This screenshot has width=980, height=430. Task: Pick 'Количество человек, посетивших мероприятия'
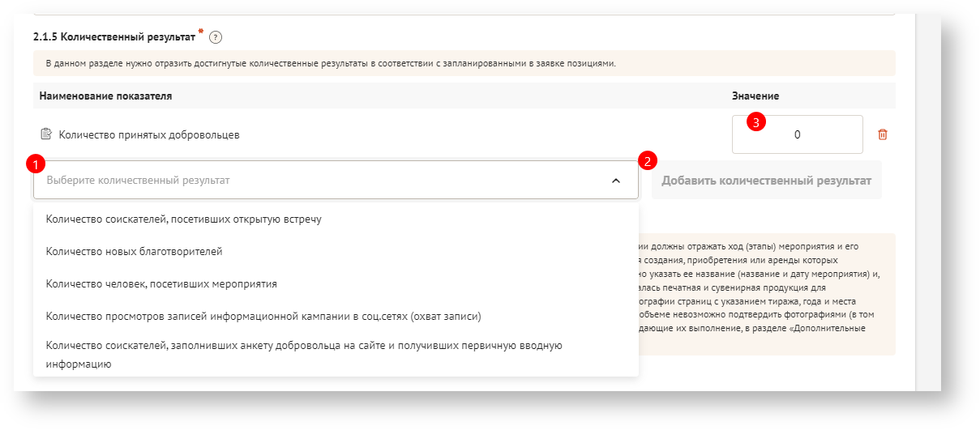coord(162,284)
